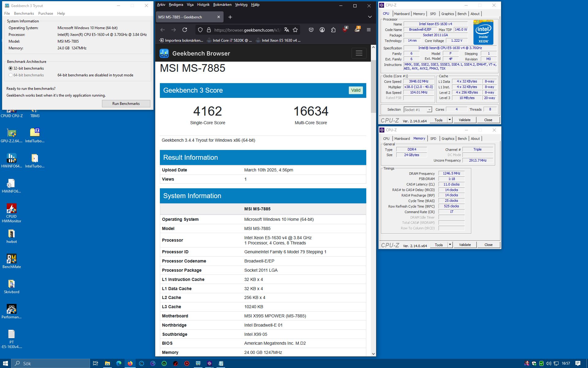This screenshot has width=588, height=368.
Task: Toggle the Geekbench Browser navigation menu
Action: pos(359,53)
